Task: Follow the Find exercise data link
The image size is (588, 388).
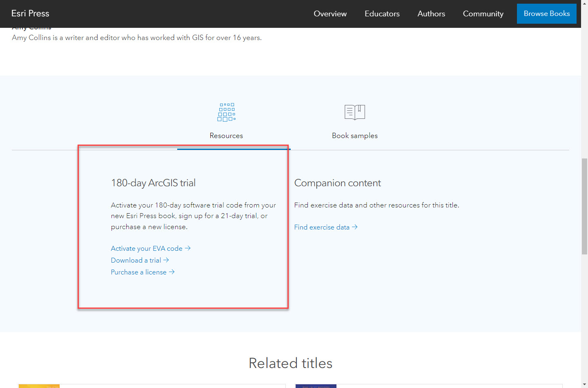Action: pos(326,227)
